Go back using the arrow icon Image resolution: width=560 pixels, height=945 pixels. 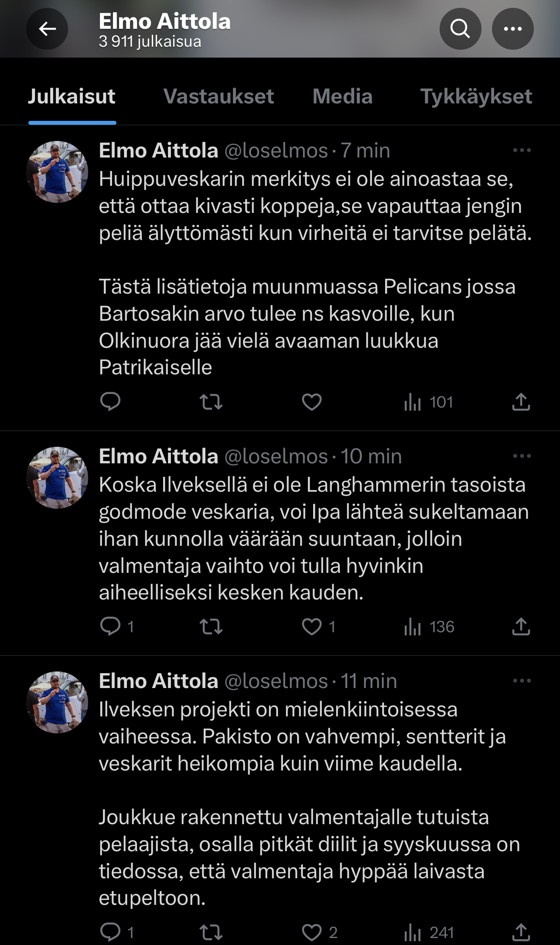point(47,29)
